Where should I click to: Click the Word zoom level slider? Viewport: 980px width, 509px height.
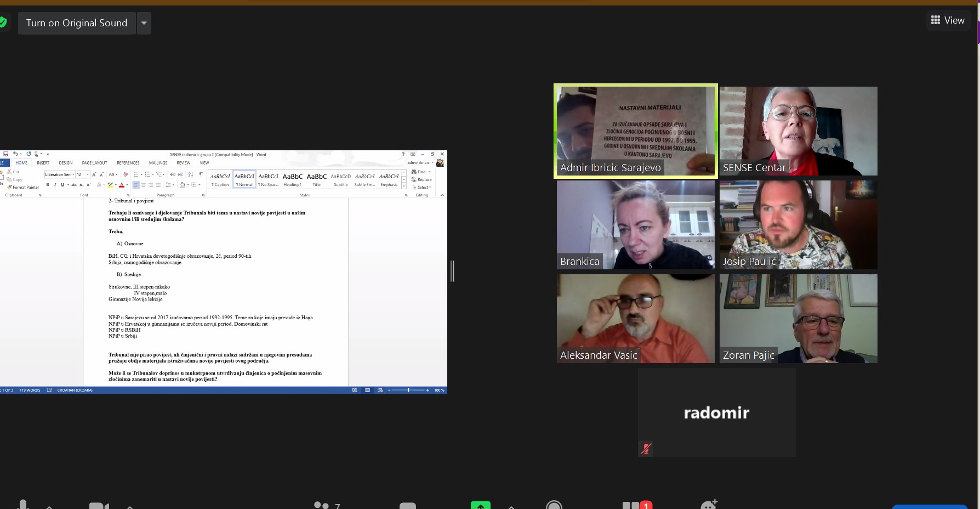point(408,390)
